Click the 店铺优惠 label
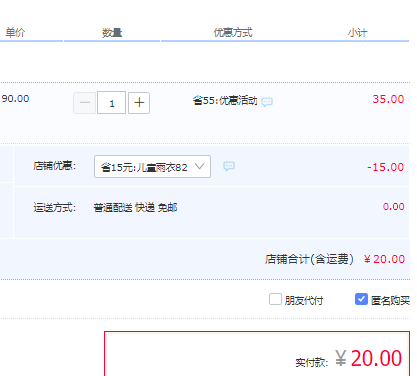The width and height of the screenshot is (417, 376). [x=55, y=166]
